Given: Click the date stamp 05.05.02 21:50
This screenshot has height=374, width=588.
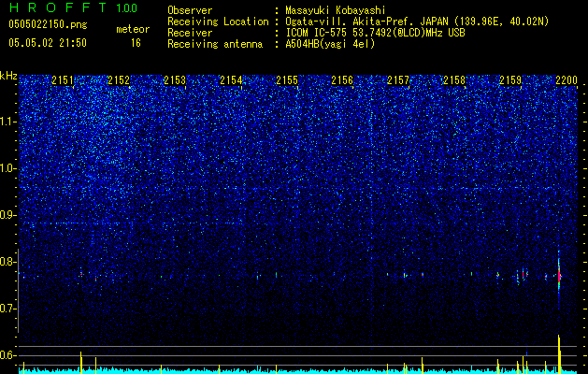Looking at the screenshot, I should coord(48,43).
